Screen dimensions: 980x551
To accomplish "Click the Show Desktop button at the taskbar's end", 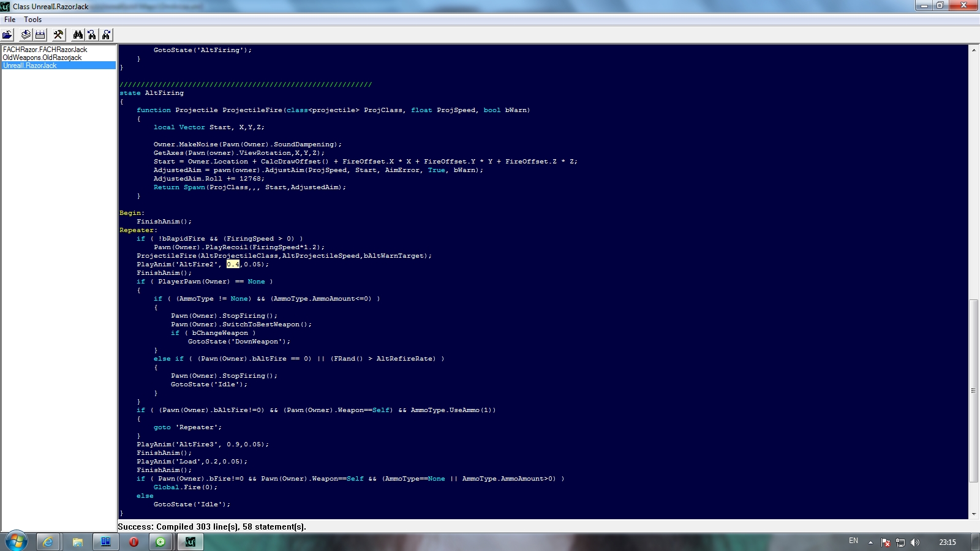I will pos(976,542).
